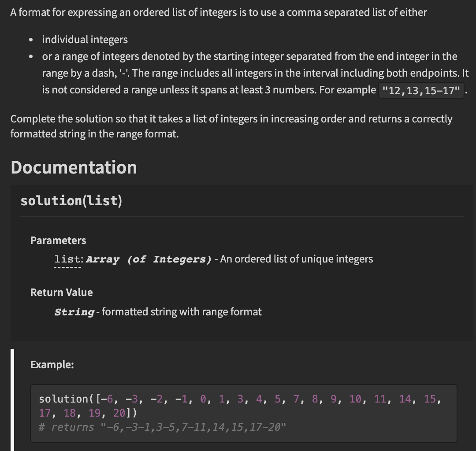This screenshot has height=451, width=476.
Task: Select the comment line starting with # returns
Action: click(163, 427)
